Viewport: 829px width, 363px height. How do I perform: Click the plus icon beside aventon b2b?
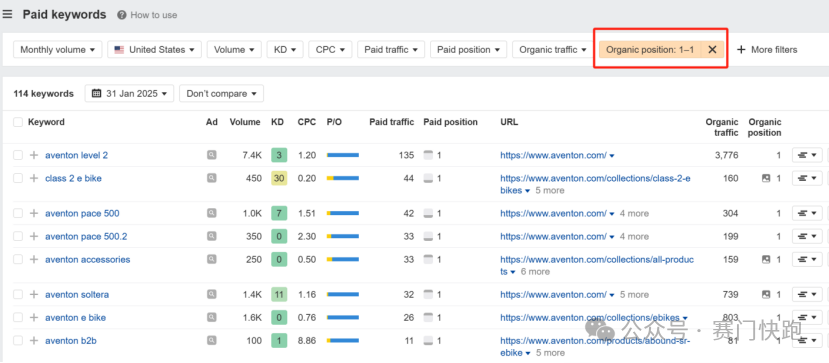34,341
